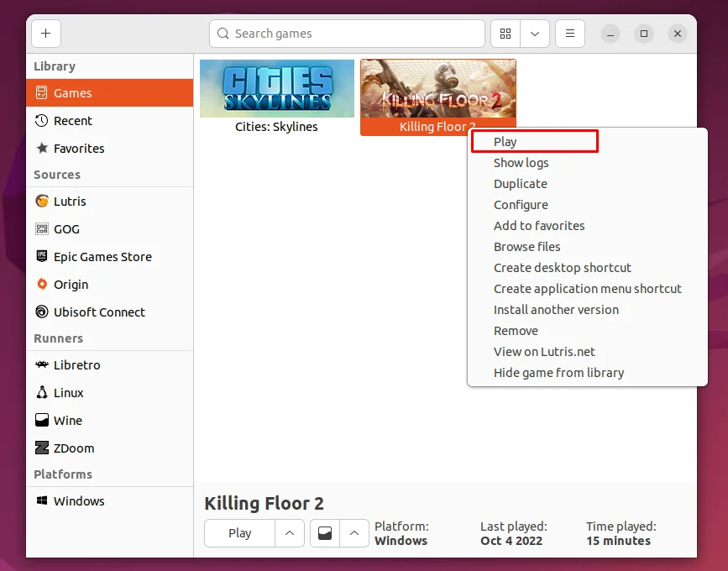Click the Linux penguin icon
Viewport: 728px width, 571px height.
42,392
